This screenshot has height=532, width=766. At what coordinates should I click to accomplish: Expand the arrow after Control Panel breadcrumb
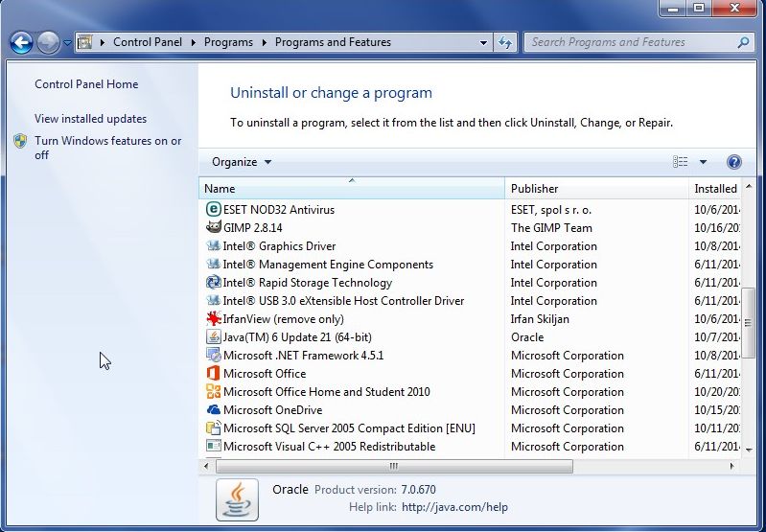coord(194,42)
